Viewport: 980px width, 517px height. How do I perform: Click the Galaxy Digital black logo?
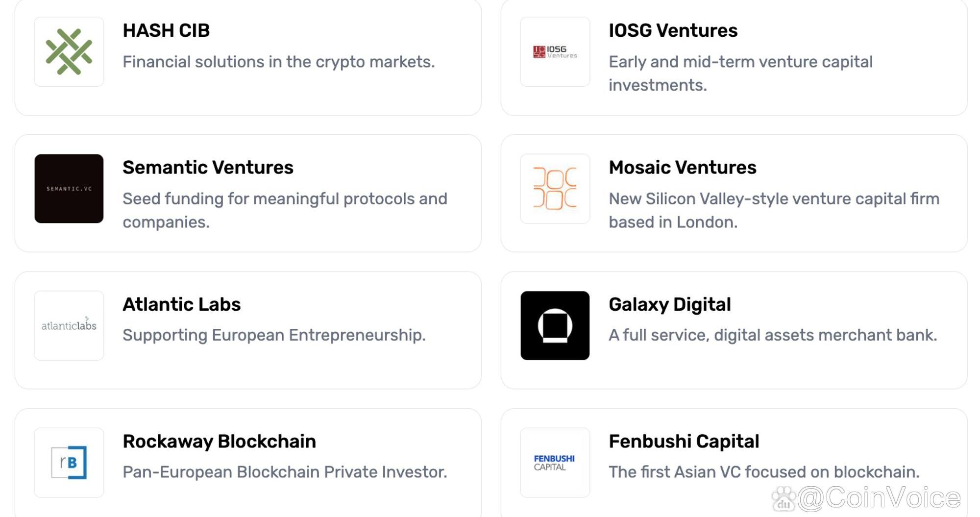[555, 325]
